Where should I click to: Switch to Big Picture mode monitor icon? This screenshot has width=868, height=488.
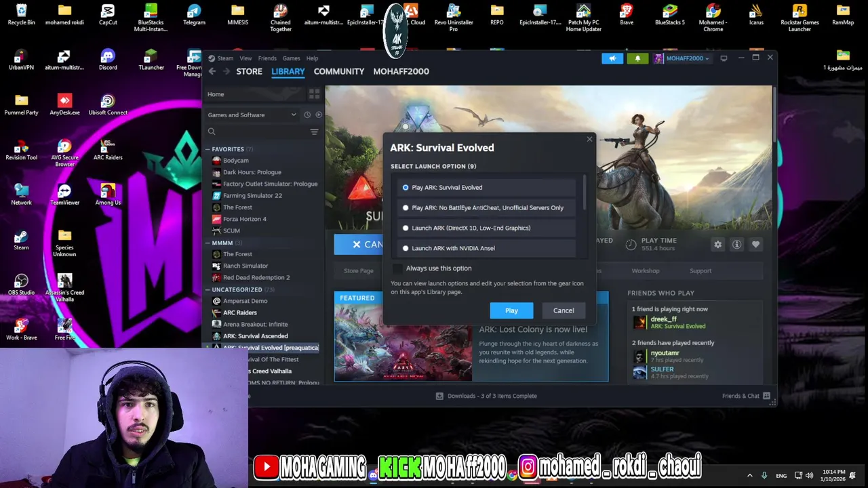(724, 58)
